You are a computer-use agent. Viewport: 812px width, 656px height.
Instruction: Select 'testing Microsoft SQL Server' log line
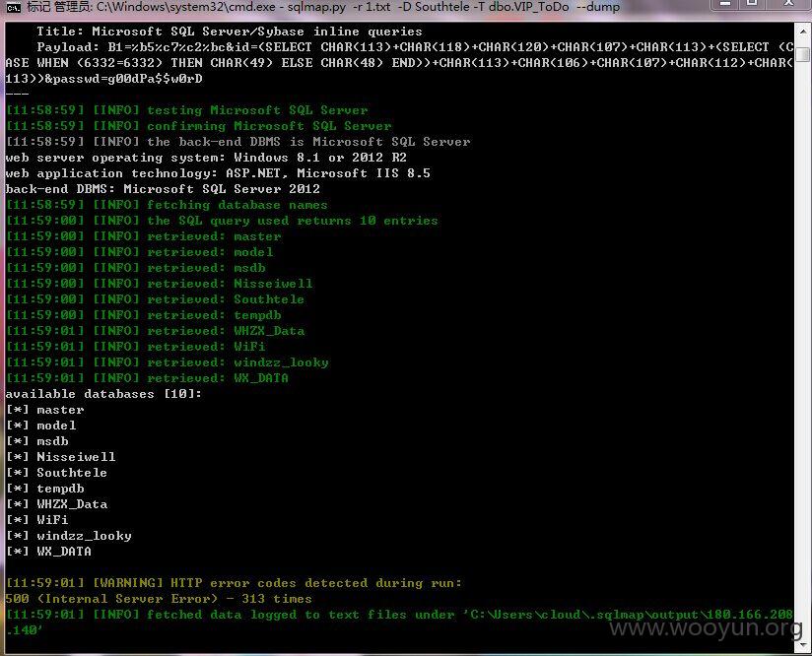click(x=186, y=110)
